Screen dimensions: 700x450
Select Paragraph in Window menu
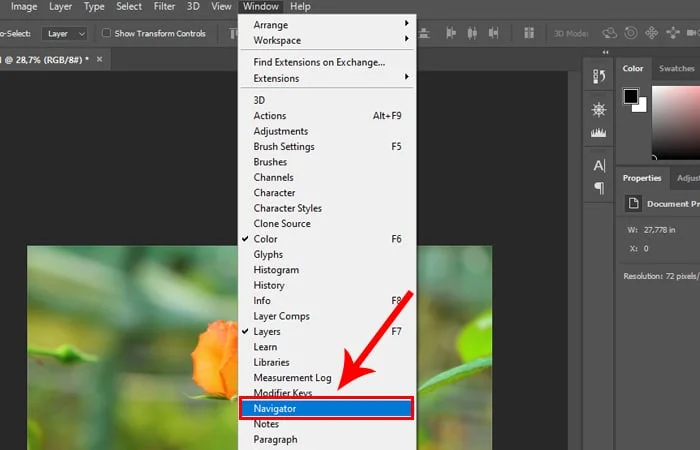pos(327,439)
